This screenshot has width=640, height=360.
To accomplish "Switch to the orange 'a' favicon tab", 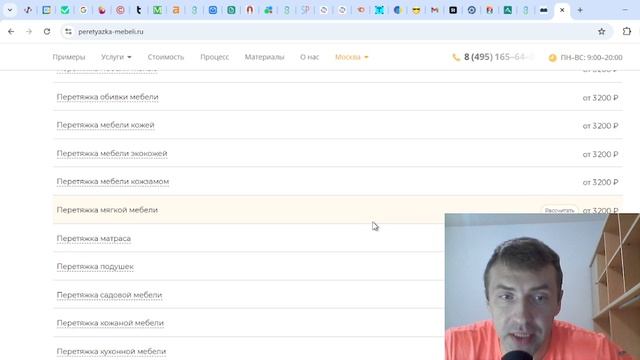I will point(176,10).
